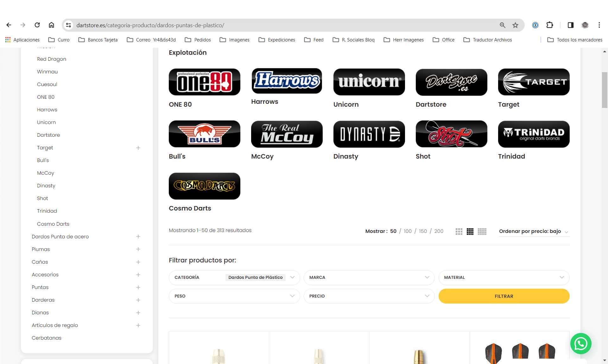Open the Cuesoul sidebar link
Viewport: 608px width, 364px height.
coord(47,85)
